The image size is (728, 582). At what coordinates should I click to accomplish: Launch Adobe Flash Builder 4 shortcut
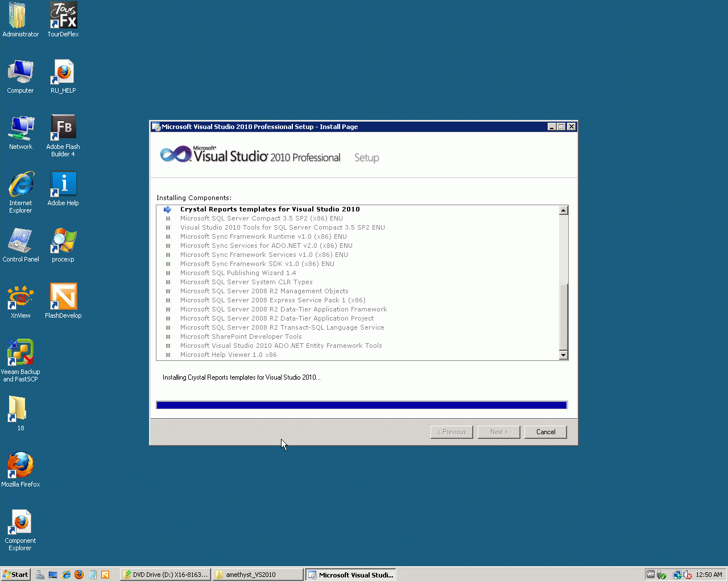(x=63, y=136)
